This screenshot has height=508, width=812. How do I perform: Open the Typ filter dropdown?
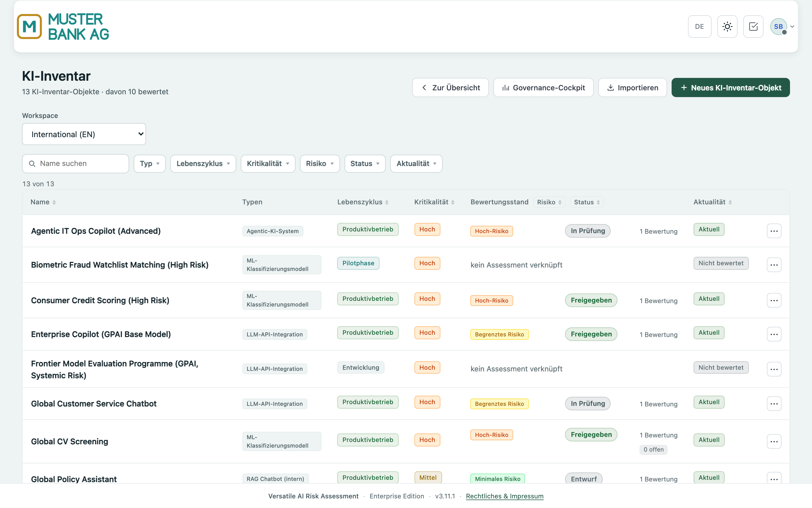click(150, 164)
